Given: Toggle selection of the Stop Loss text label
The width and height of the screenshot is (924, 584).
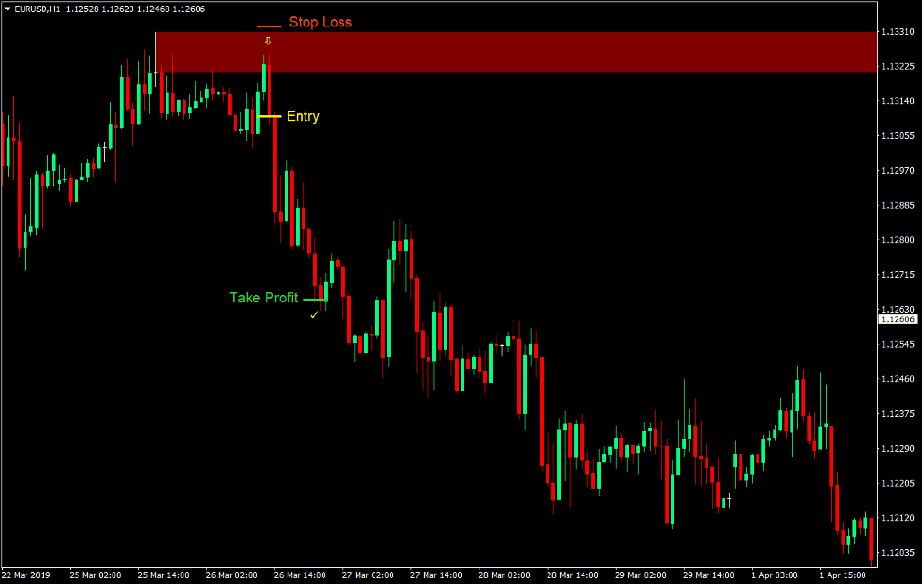Looking at the screenshot, I should pos(321,22).
